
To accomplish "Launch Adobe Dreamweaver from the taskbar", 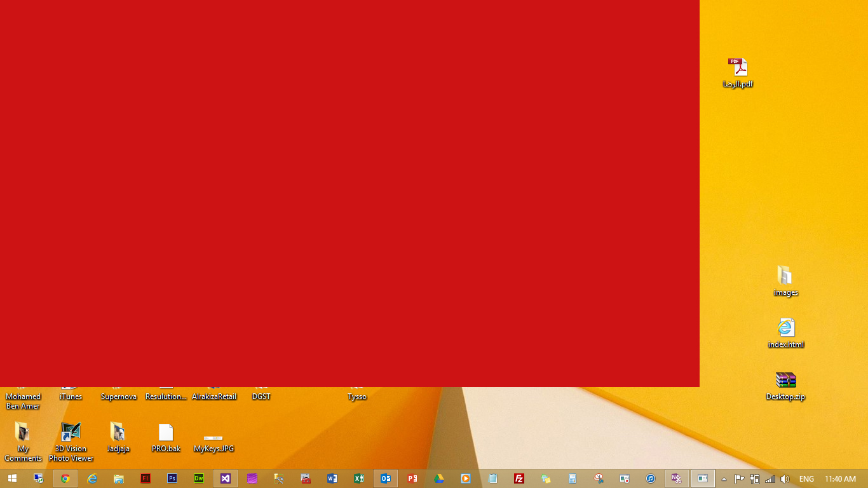I will (x=199, y=478).
